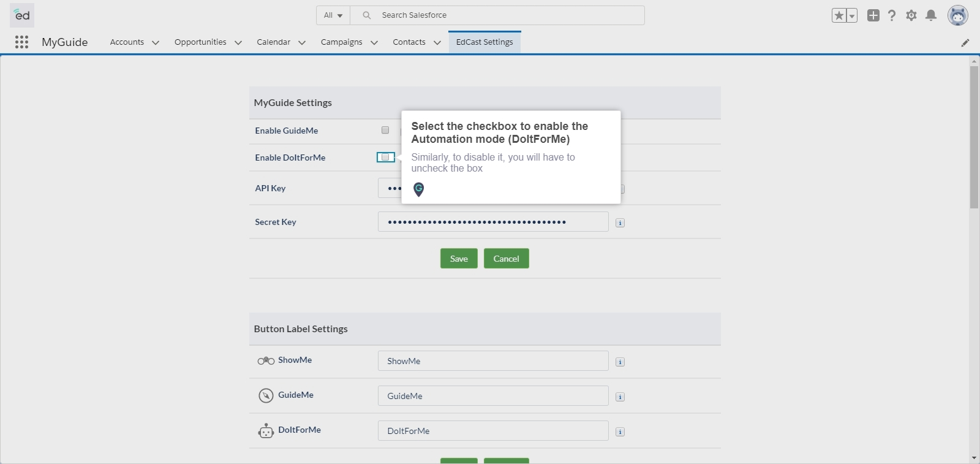Image resolution: width=980 pixels, height=464 pixels.
Task: Expand the Opportunities tab chevron
Action: click(238, 42)
